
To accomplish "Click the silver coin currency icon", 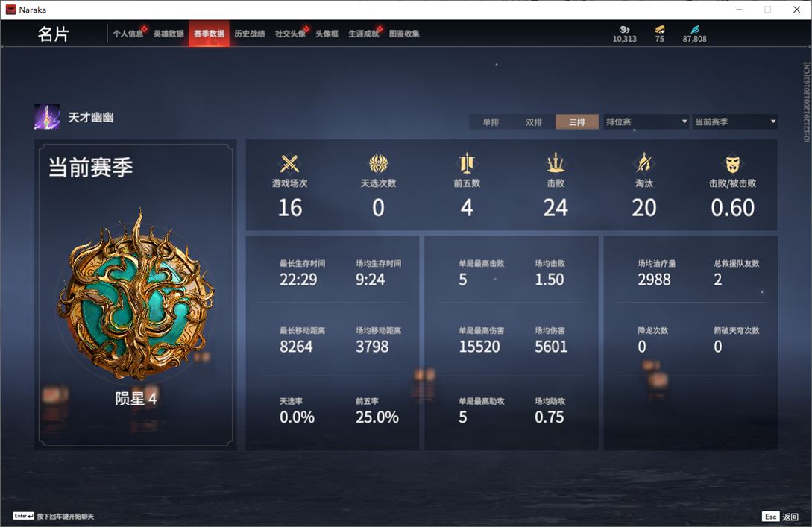I will pos(624,30).
